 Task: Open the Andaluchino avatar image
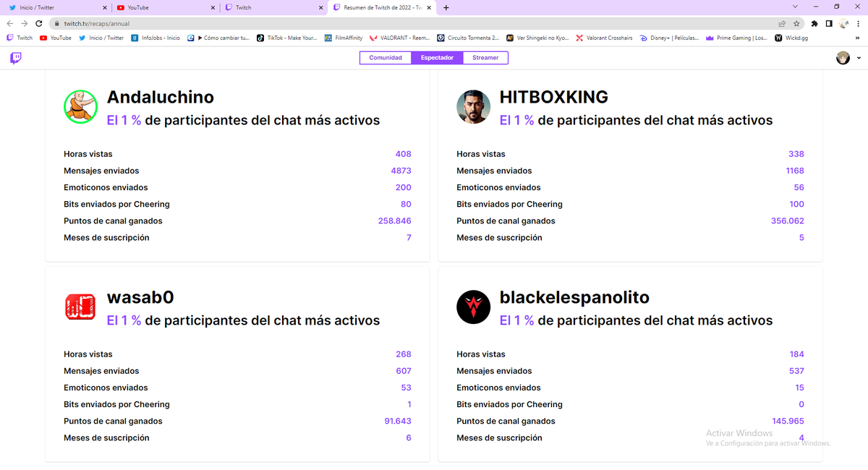[x=80, y=106]
